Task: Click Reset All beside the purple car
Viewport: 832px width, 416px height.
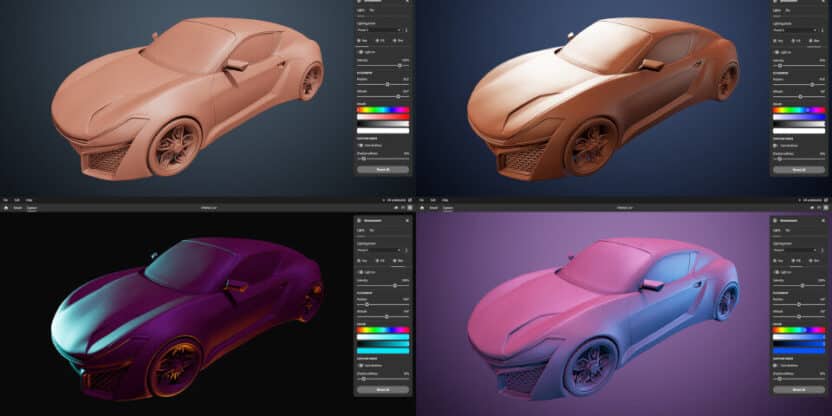Action: [383, 389]
